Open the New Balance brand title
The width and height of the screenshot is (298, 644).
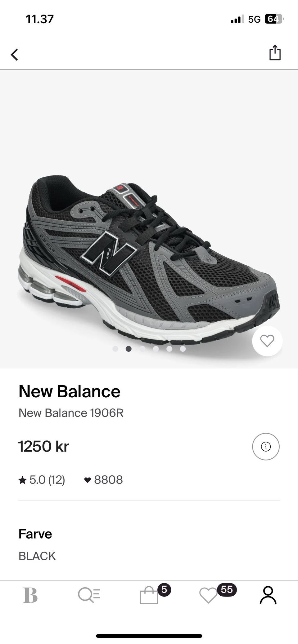click(x=69, y=391)
